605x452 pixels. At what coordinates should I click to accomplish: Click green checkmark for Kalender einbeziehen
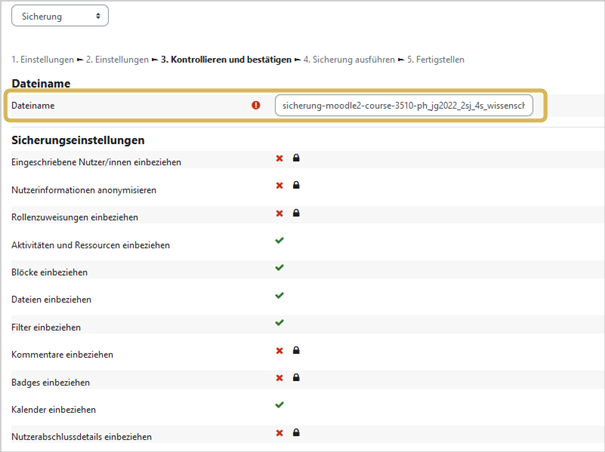(279, 405)
